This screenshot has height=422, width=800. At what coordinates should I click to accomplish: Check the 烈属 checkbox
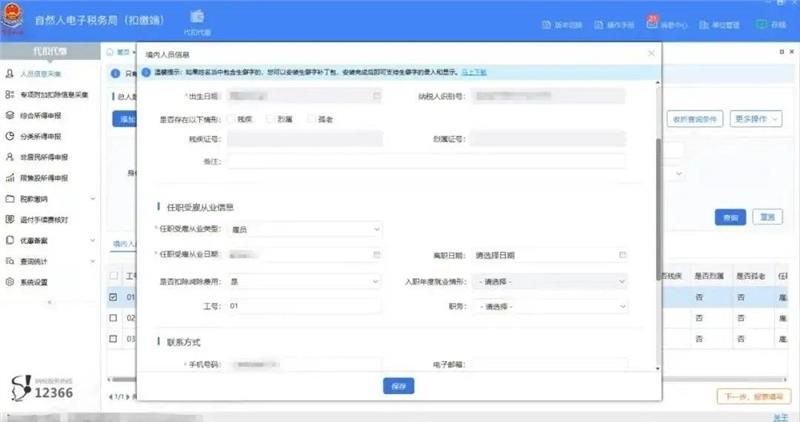[x=272, y=119]
